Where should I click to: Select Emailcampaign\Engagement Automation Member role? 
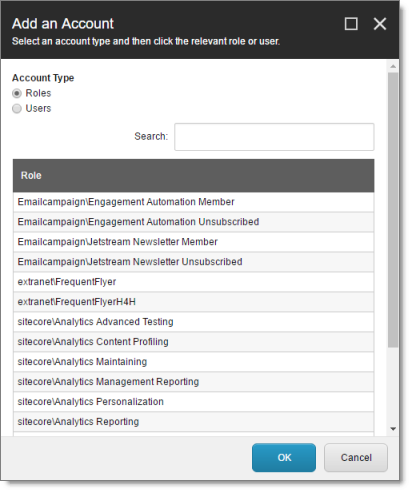click(x=193, y=202)
